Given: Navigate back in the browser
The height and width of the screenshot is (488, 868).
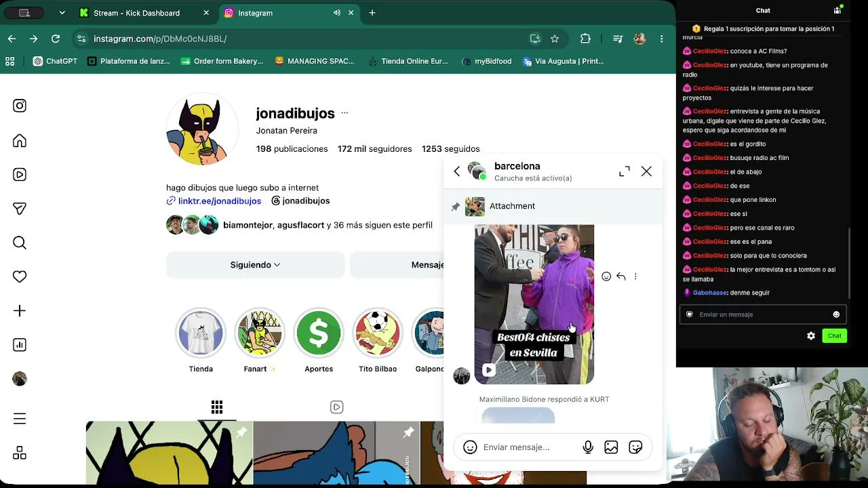Looking at the screenshot, I should pyautogui.click(x=12, y=39).
